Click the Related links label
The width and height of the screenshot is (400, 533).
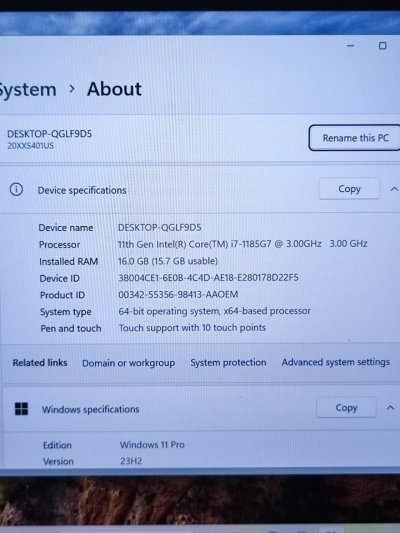pyautogui.click(x=40, y=363)
